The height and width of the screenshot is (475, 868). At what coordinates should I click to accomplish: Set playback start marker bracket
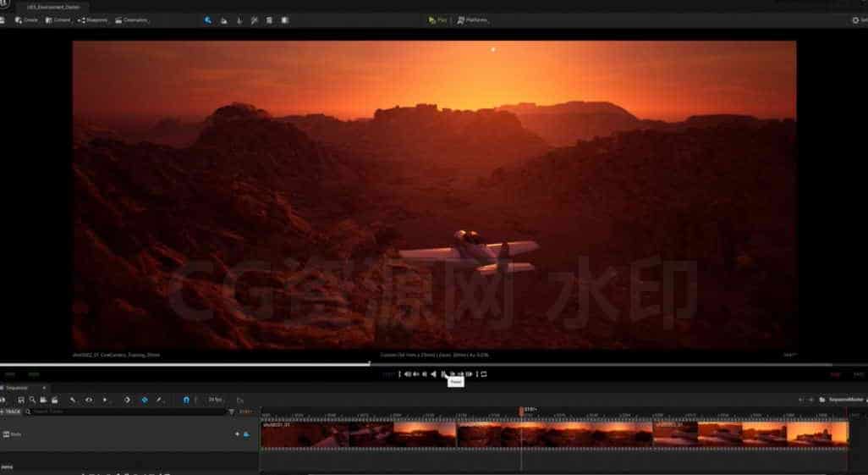399,374
